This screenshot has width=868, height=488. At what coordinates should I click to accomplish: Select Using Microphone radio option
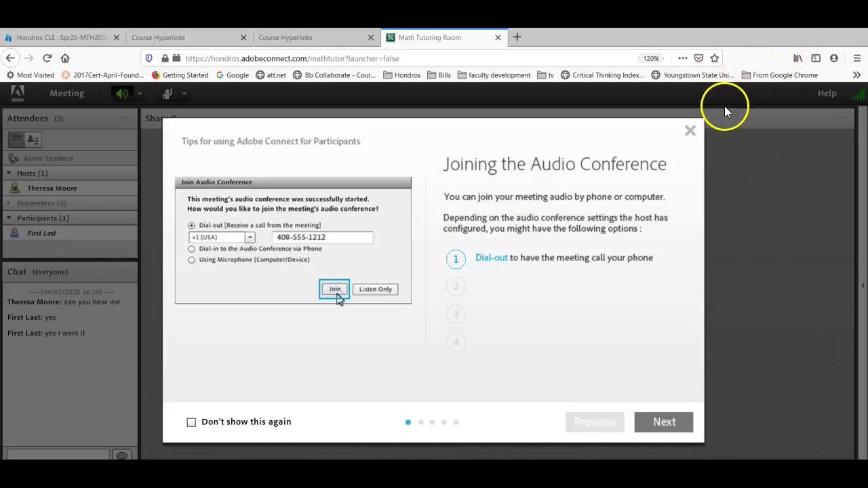click(191, 260)
